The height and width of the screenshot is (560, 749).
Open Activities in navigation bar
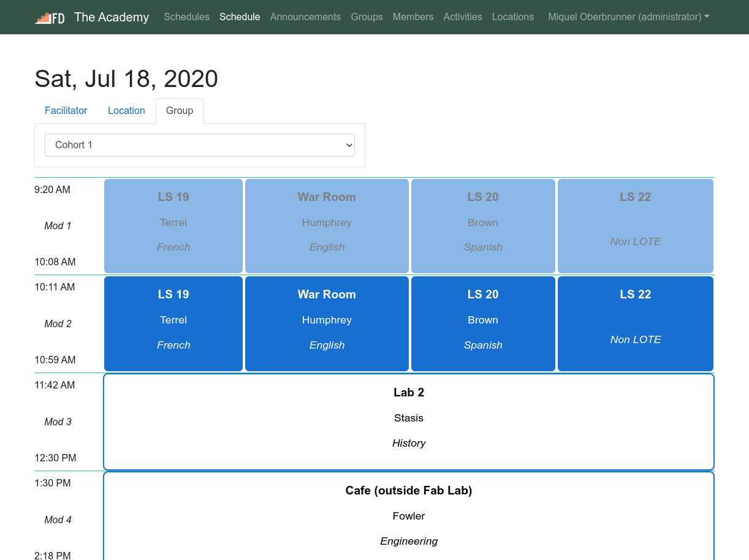(x=462, y=17)
